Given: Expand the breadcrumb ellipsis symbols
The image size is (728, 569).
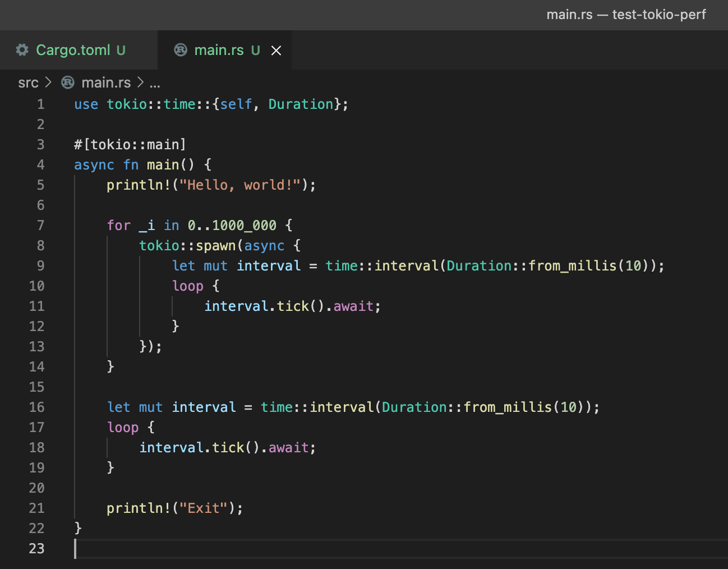Looking at the screenshot, I should pyautogui.click(x=155, y=84).
